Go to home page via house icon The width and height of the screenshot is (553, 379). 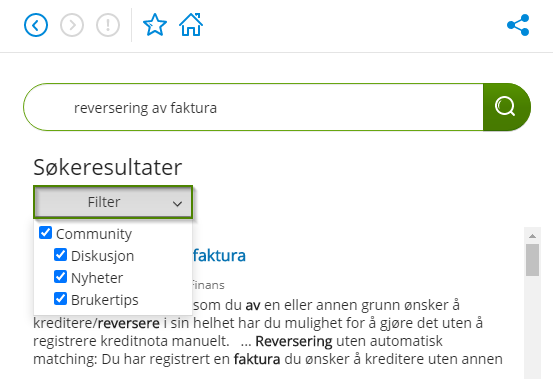(191, 25)
